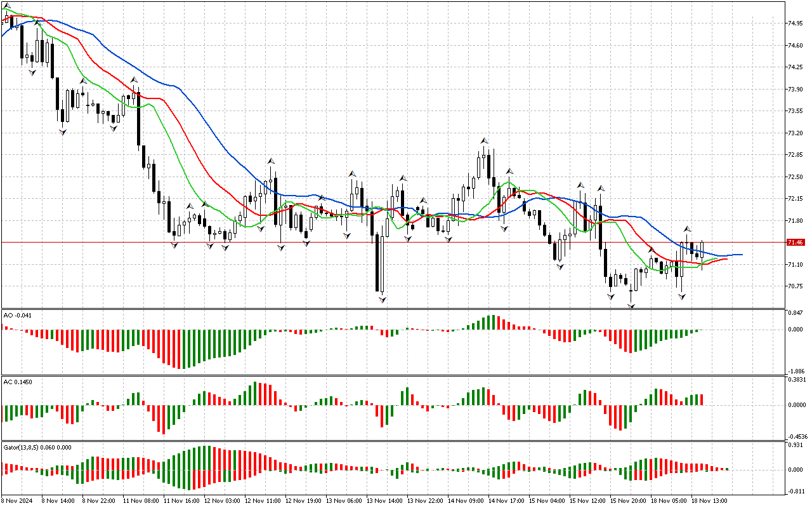The image size is (812, 508).
Task: Select the 0.3831 AC scale maximum
Action: [797, 380]
